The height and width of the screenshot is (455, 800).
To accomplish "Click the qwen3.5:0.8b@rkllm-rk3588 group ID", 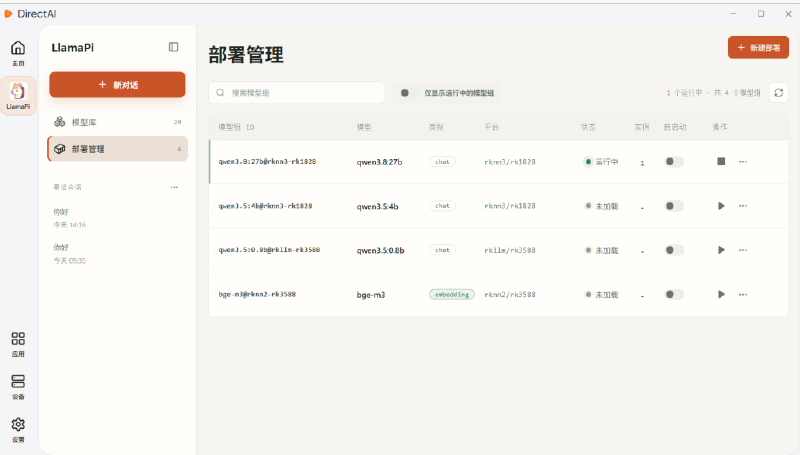I will [x=269, y=250].
